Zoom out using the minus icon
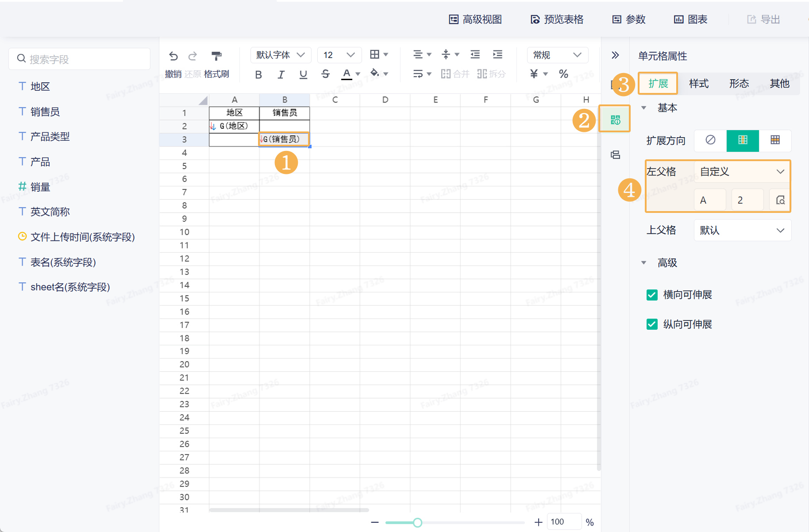The width and height of the screenshot is (809, 532). 375,522
